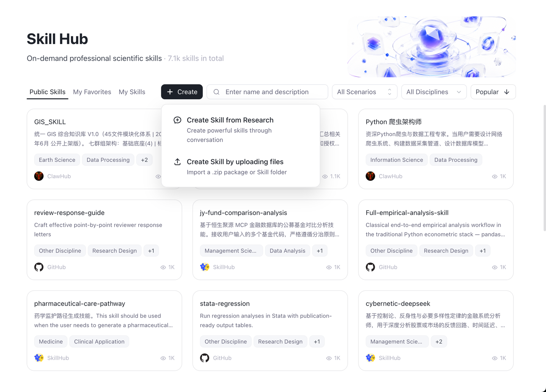Click GitHub logo on Full-empirical-analysis-skill card

pos(370,267)
